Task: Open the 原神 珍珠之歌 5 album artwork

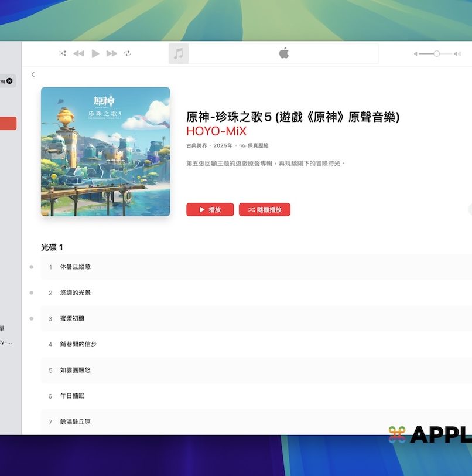Action: click(x=105, y=152)
